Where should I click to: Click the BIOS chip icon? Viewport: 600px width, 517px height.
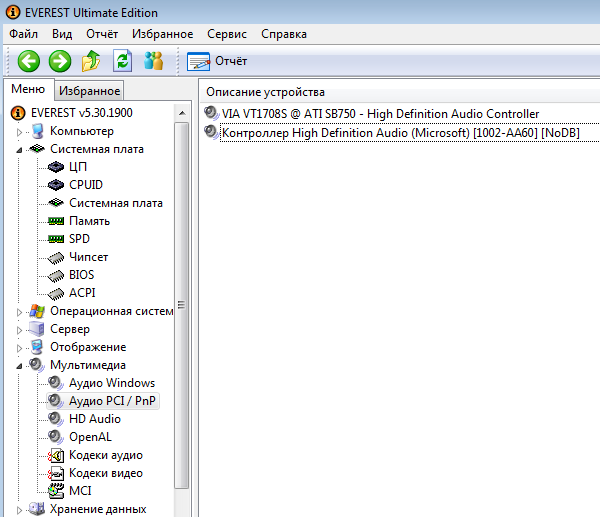tap(56, 276)
